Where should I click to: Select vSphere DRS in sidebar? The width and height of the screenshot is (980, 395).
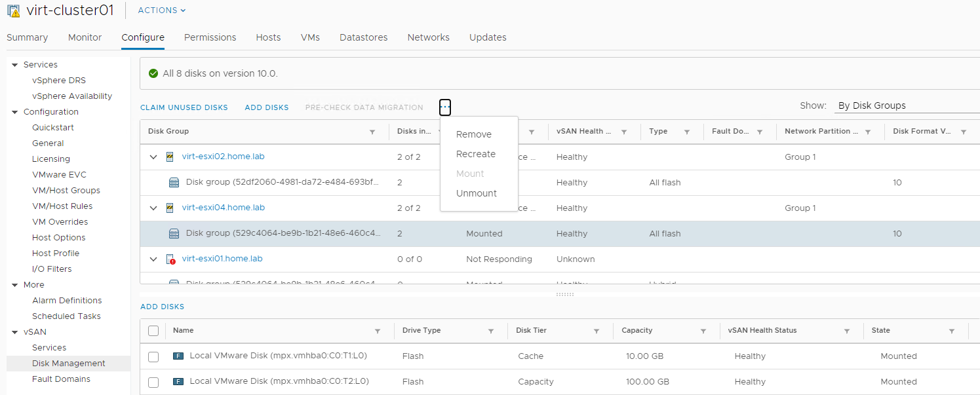click(58, 81)
